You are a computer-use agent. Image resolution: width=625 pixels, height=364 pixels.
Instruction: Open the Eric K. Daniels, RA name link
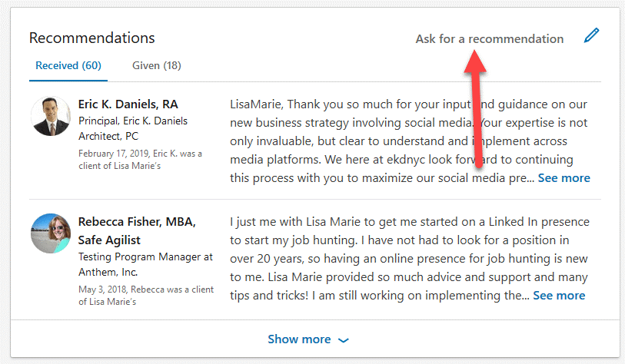[128, 104]
